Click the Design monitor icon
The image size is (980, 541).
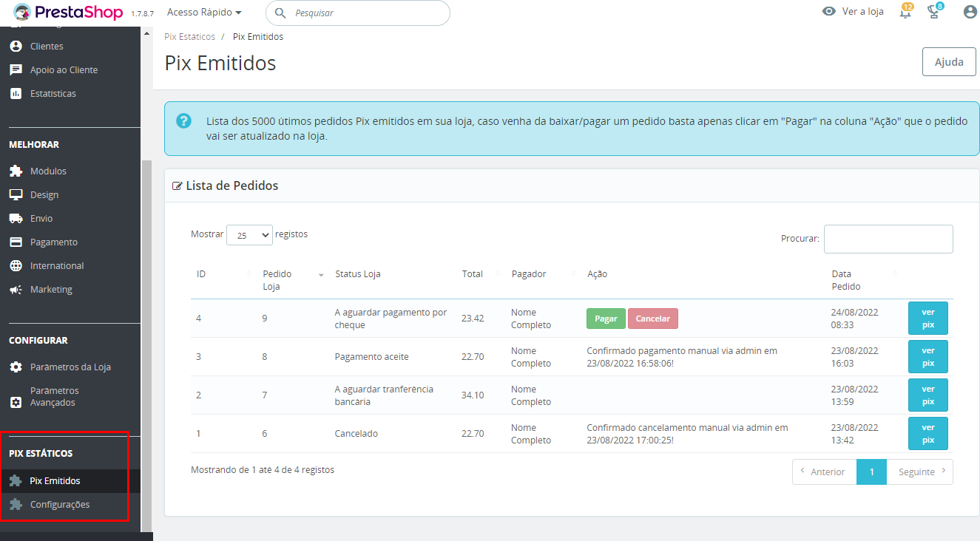click(x=16, y=194)
